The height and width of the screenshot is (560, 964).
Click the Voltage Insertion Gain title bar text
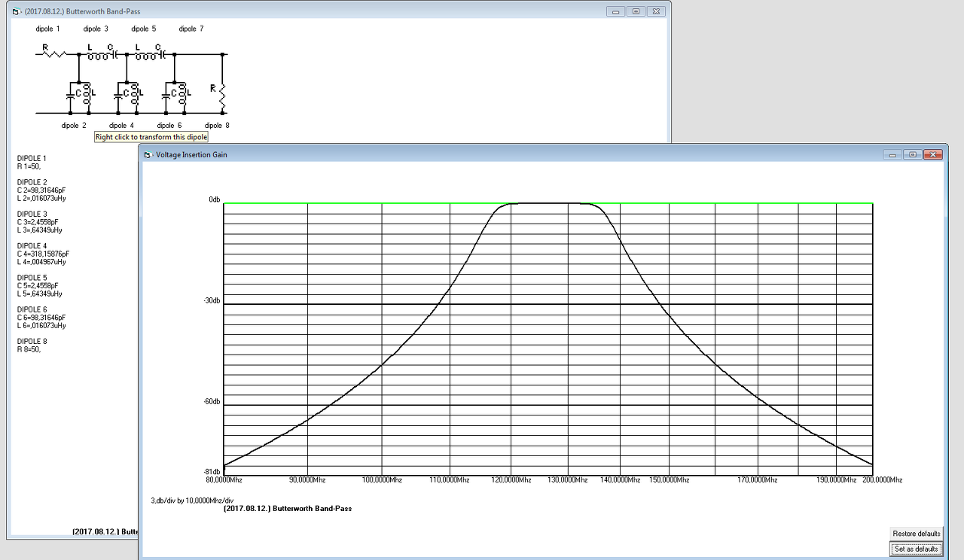tap(191, 155)
